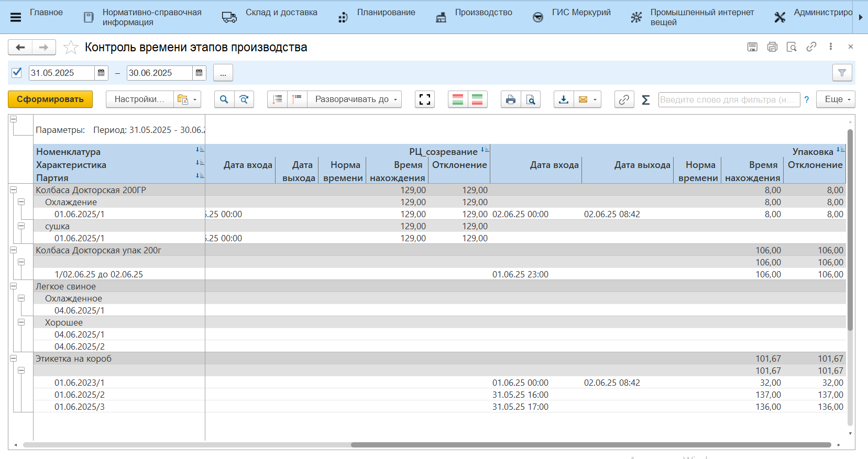This screenshot has width=868, height=459.
Task: Click the print report icon
Action: tap(510, 99)
